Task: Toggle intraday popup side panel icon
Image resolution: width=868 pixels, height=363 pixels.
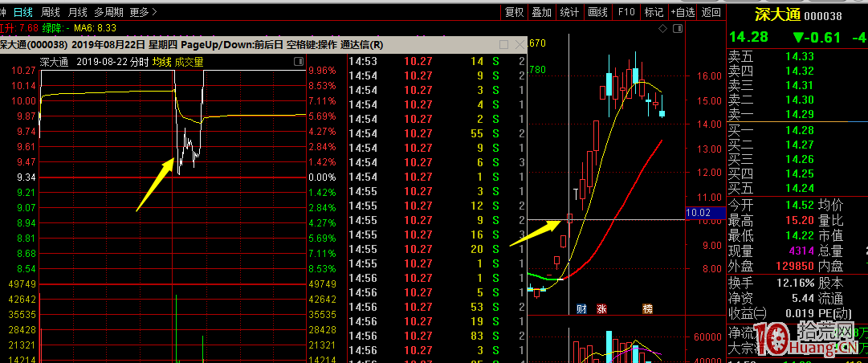Action: pyautogui.click(x=299, y=61)
